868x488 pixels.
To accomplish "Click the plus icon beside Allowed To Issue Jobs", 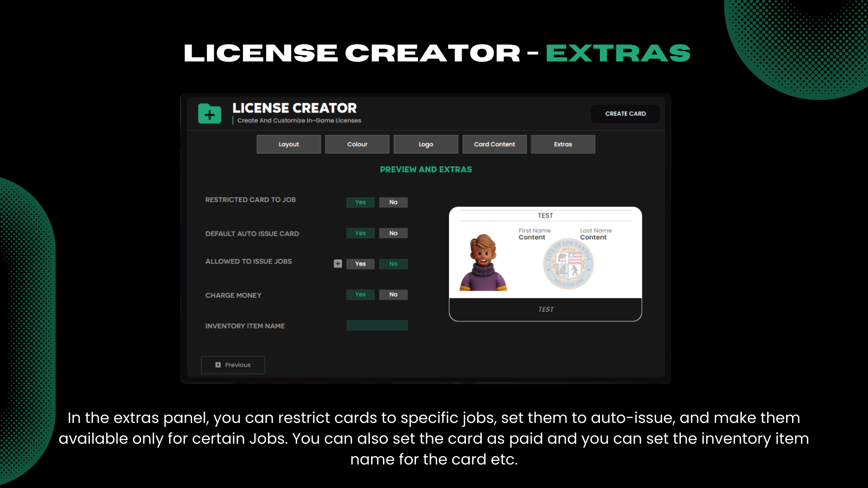I will click(x=338, y=263).
